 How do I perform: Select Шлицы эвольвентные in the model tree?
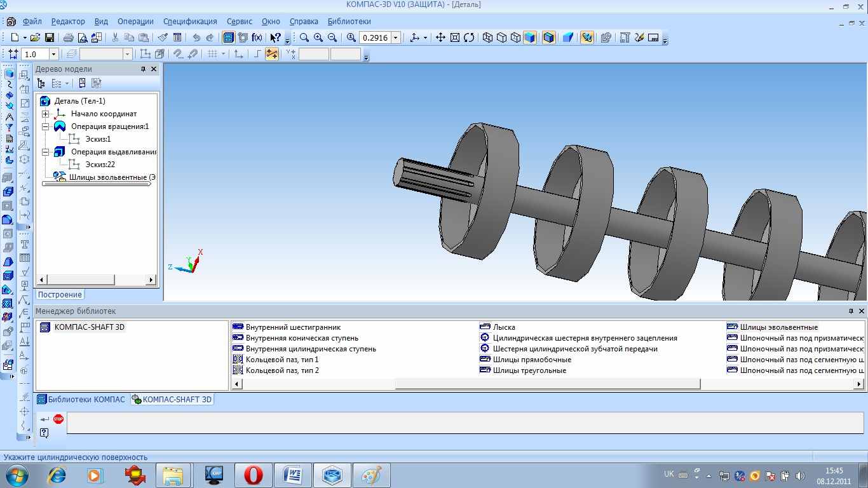pyautogui.click(x=112, y=177)
